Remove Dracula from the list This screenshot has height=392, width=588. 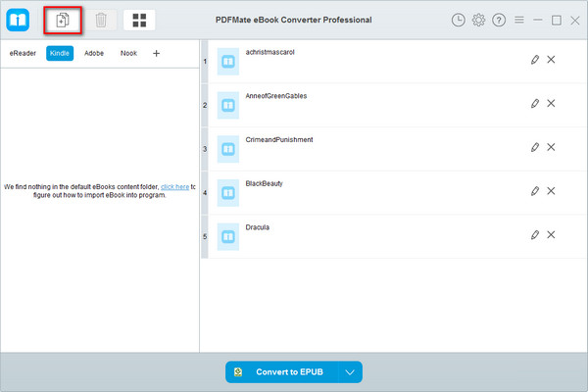click(x=551, y=235)
